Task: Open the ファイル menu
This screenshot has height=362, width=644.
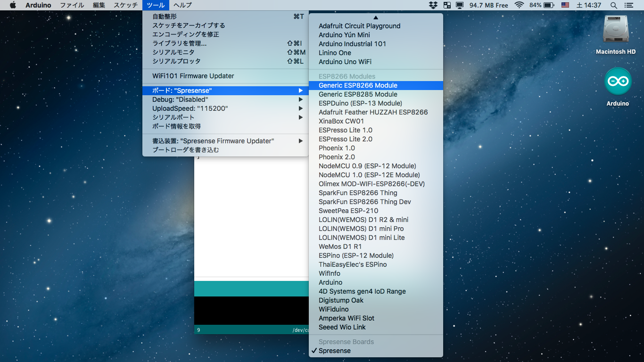Action: click(x=72, y=5)
